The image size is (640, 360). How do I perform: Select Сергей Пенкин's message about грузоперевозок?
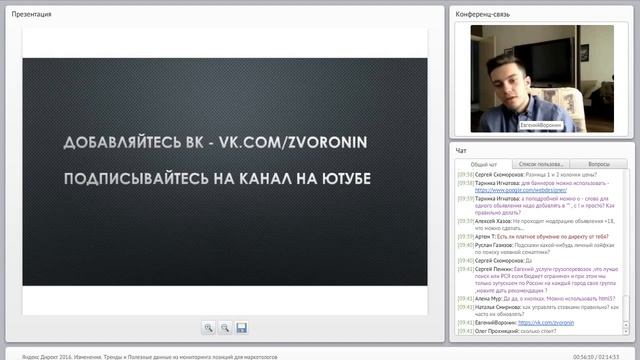pos(538,280)
